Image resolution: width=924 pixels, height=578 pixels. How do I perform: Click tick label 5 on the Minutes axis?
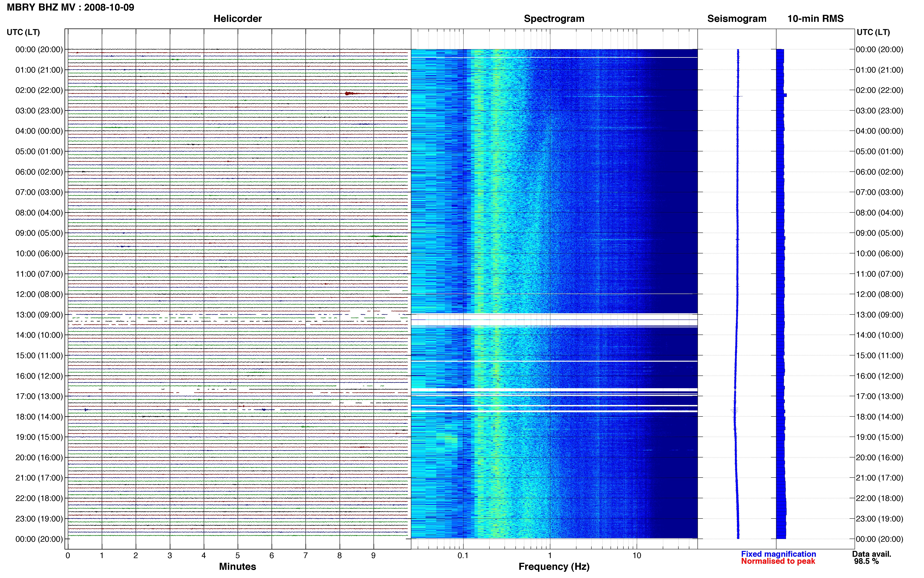click(x=238, y=555)
